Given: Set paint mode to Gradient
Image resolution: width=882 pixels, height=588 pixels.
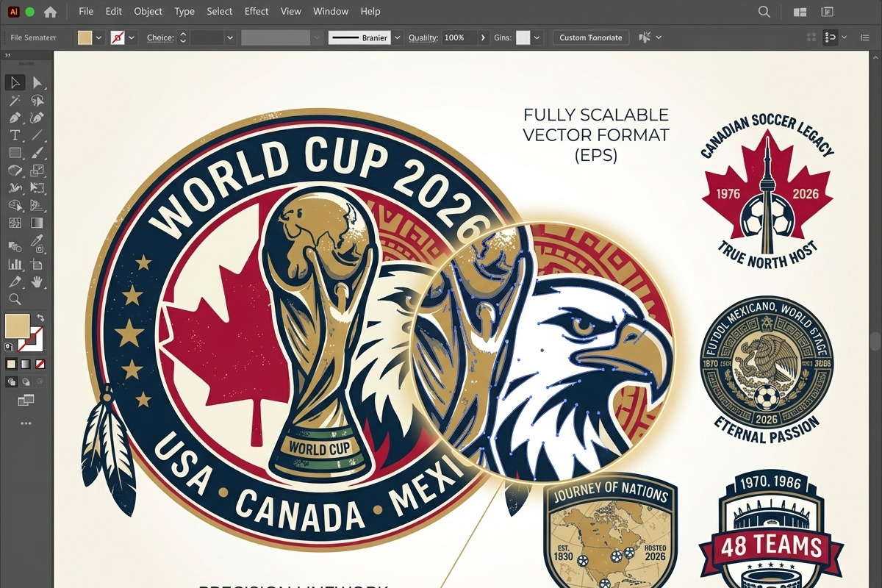Looking at the screenshot, I should tap(26, 364).
